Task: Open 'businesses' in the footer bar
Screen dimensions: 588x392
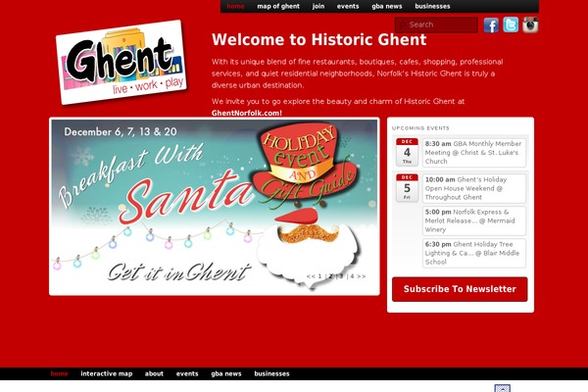Action: pos(271,373)
